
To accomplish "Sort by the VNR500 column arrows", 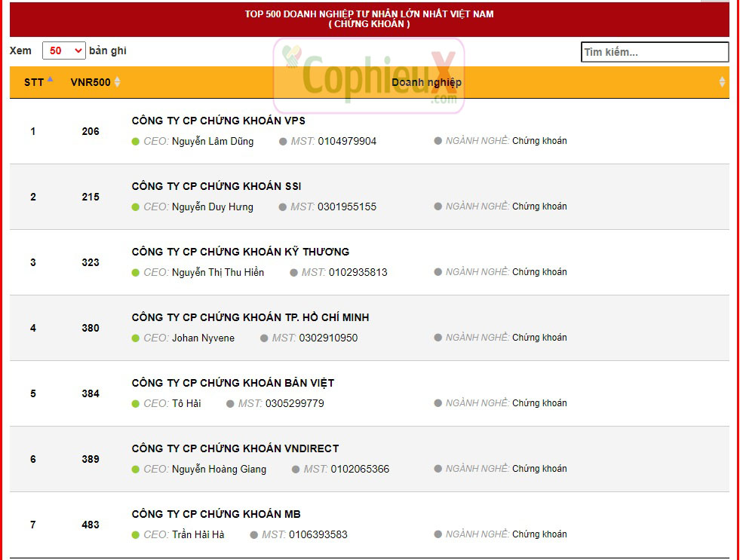I will (x=117, y=82).
